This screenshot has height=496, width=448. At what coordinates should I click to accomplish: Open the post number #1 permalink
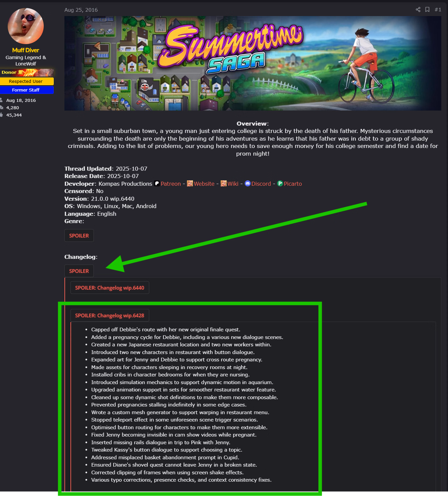click(438, 10)
